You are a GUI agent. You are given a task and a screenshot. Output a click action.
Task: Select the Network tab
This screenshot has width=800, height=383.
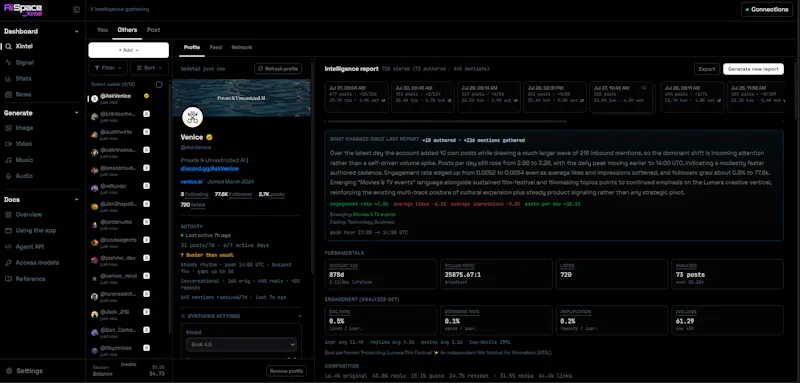(242, 47)
